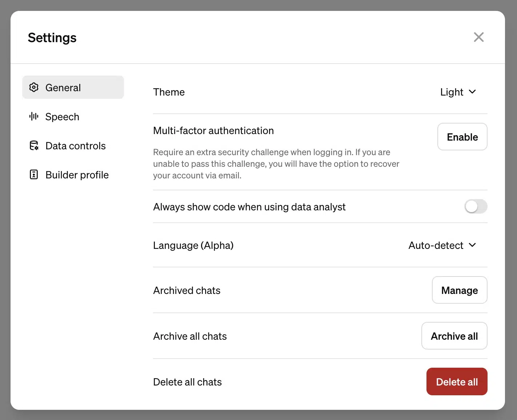Click the gear icon beside General
Screen dimensions: 517x420
(33, 87)
